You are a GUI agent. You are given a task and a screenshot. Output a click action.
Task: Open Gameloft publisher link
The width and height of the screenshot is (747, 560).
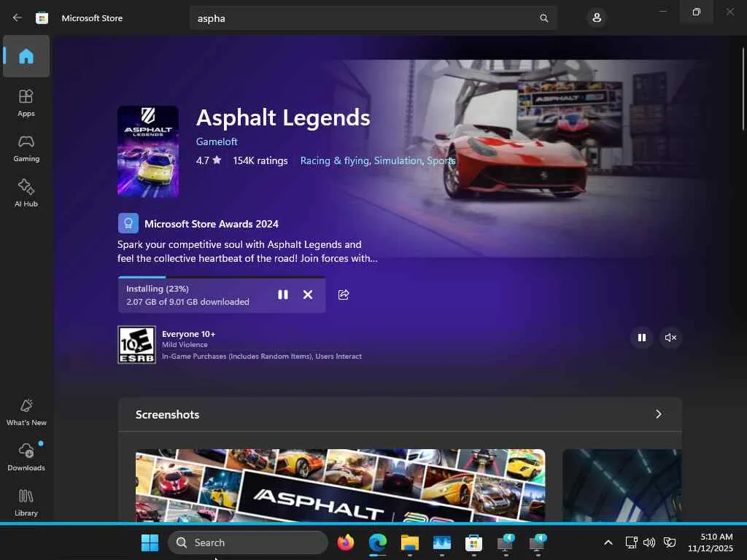[x=217, y=141]
